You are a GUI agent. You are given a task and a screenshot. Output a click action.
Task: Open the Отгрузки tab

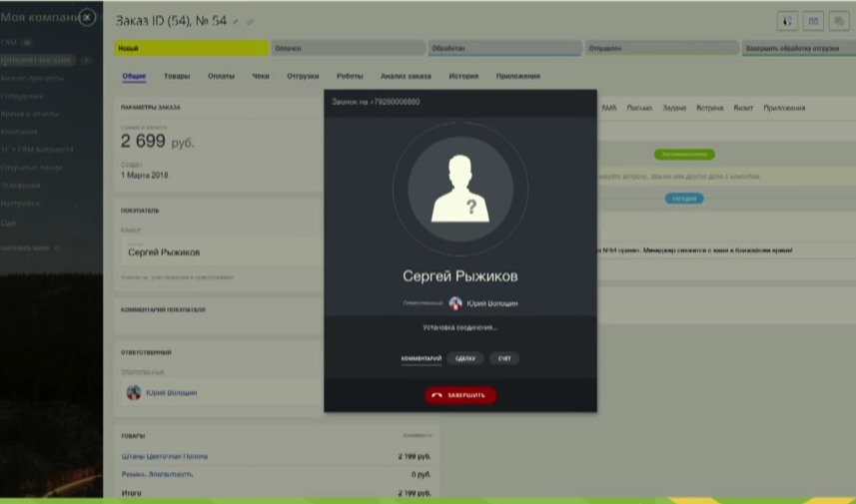[303, 76]
